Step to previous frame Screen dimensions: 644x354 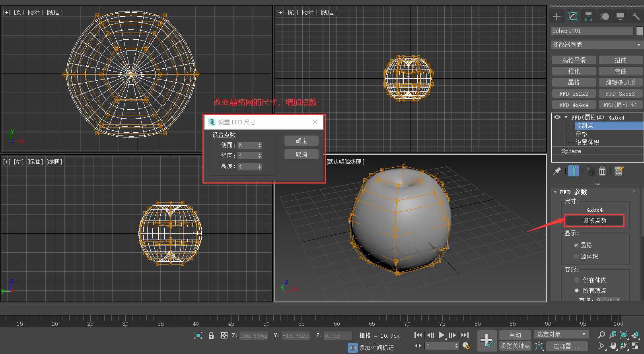(x=430, y=335)
